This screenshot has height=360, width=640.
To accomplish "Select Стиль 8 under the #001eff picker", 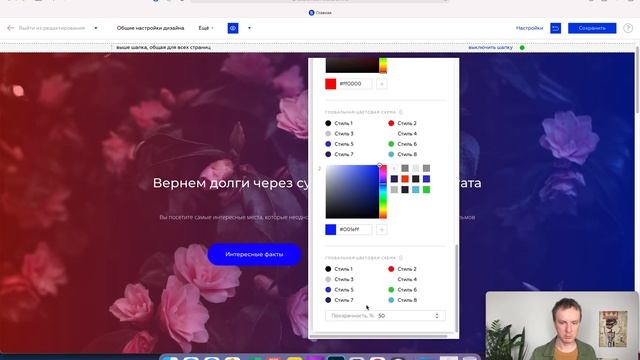I will (402, 300).
